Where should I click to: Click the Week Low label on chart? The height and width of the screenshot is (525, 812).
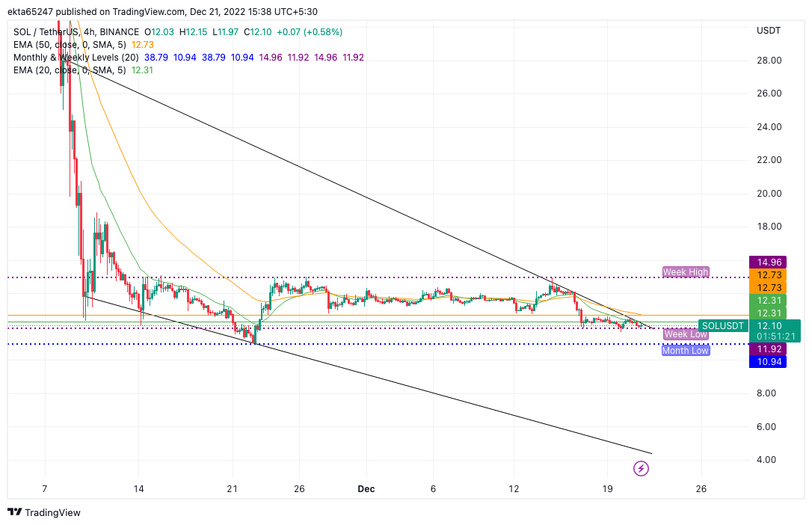(x=685, y=334)
